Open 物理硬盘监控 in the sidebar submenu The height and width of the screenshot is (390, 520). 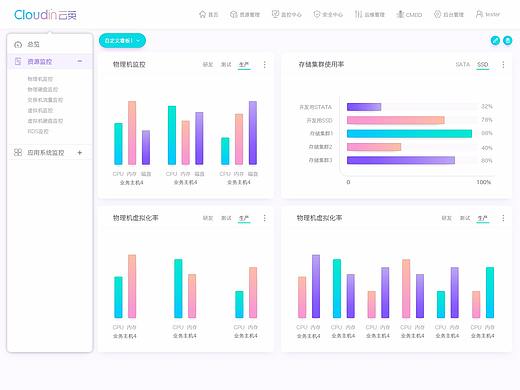[x=43, y=89]
